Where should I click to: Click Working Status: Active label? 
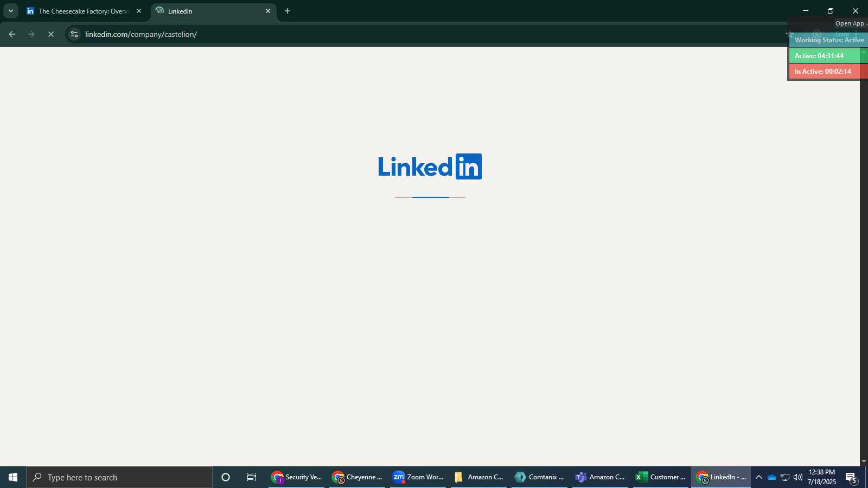coord(829,40)
